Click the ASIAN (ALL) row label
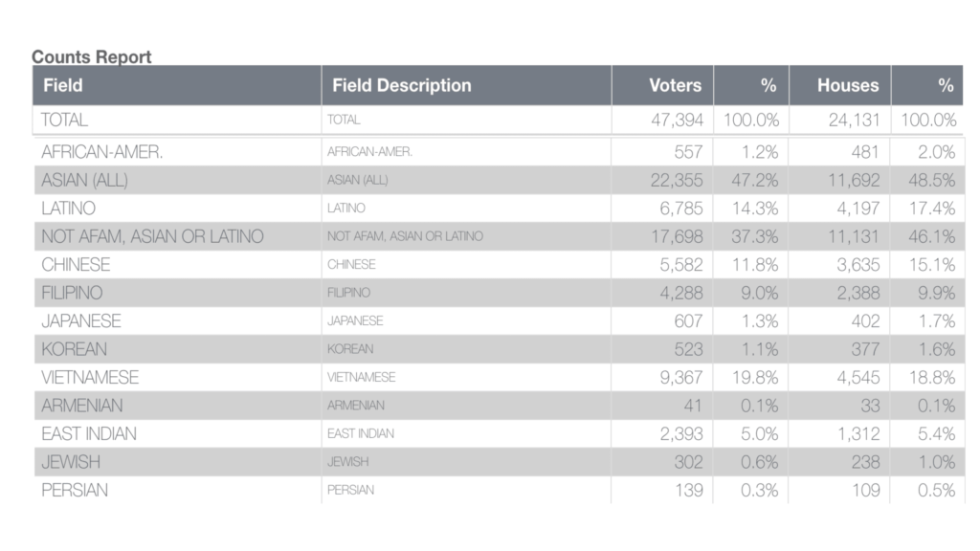This screenshot has width=980, height=551. [84, 181]
